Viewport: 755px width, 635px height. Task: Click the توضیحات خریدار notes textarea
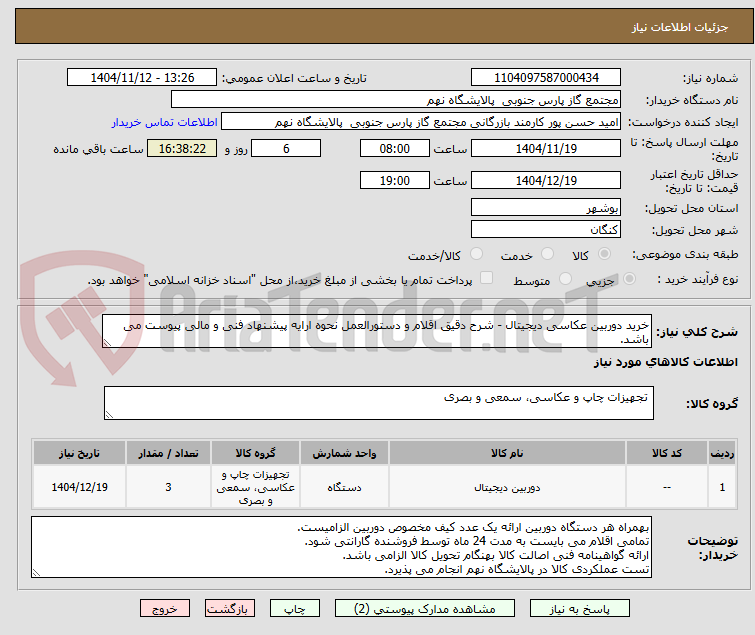point(341,547)
